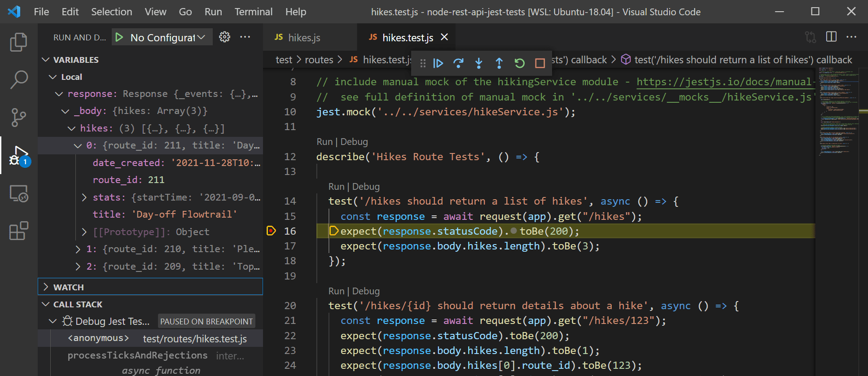Click the Open Changes icon in editor actions

[x=811, y=37]
